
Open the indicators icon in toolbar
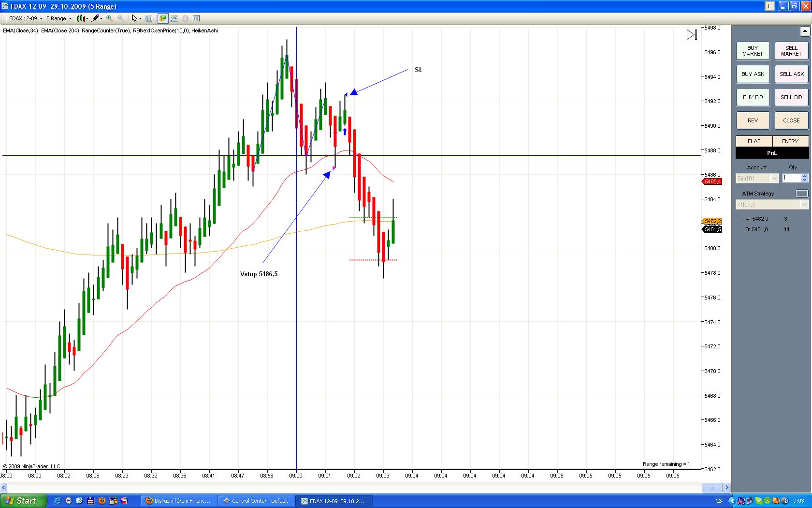click(174, 18)
